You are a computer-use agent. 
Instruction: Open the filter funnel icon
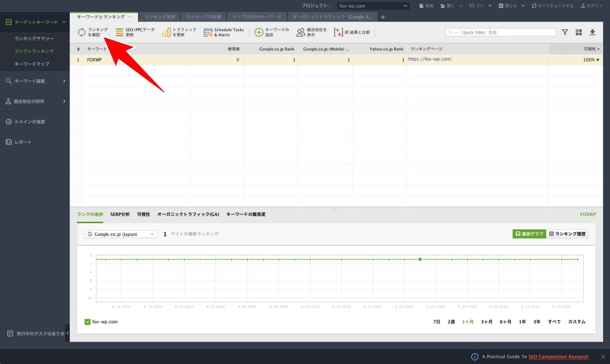[x=565, y=32]
